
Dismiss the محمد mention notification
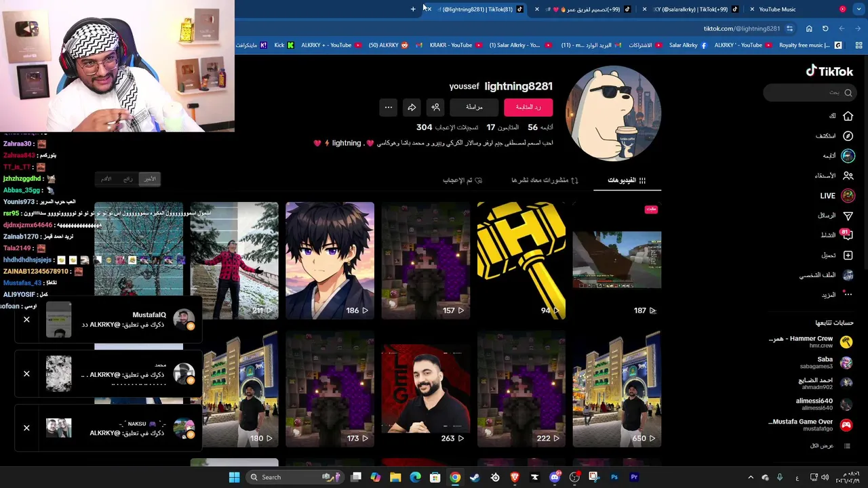click(x=26, y=373)
